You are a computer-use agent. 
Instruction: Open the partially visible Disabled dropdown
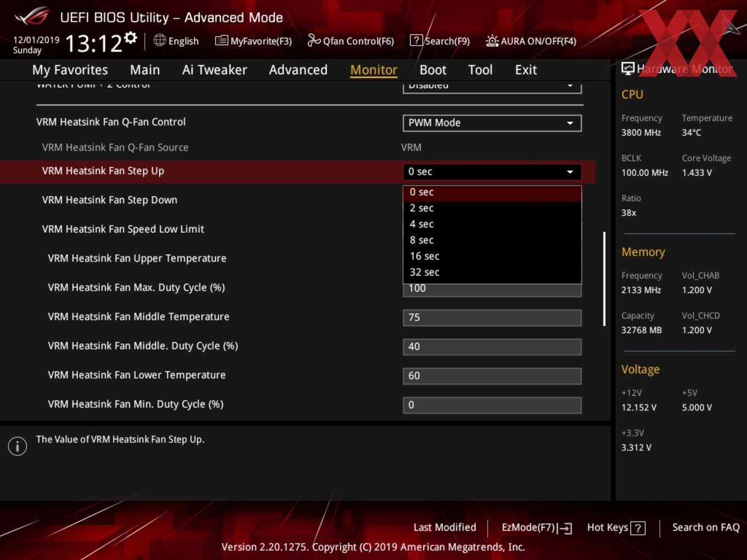pos(492,87)
